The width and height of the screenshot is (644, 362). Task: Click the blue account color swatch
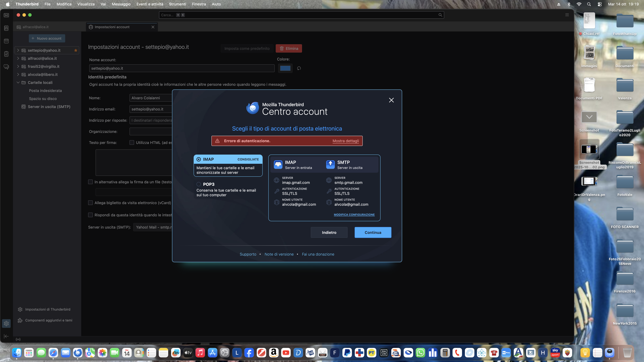click(285, 68)
